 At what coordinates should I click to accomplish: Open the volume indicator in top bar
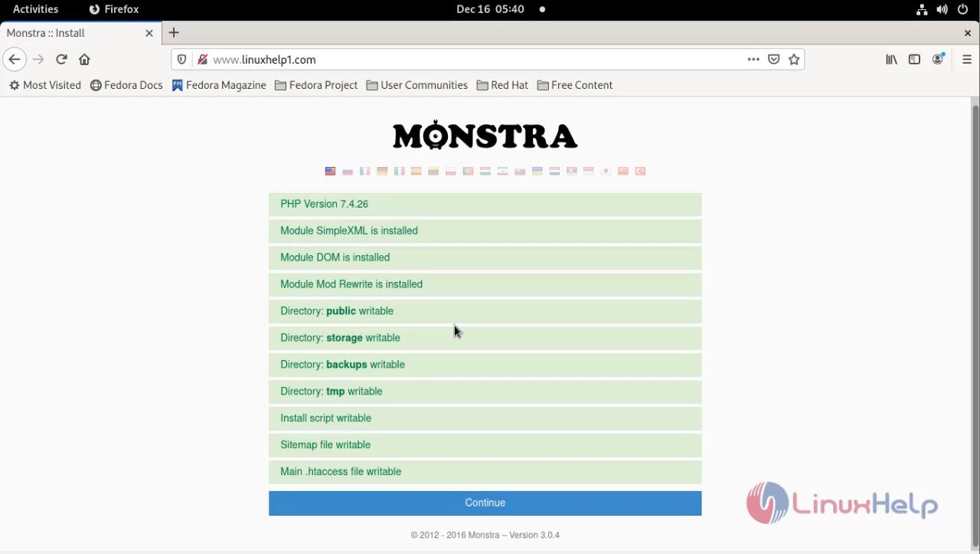[942, 10]
